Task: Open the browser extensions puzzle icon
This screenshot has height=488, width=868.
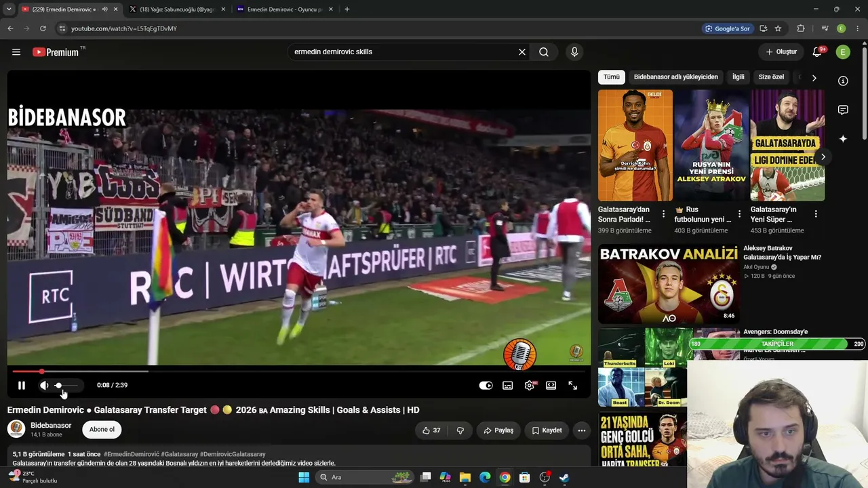Action: point(801,28)
